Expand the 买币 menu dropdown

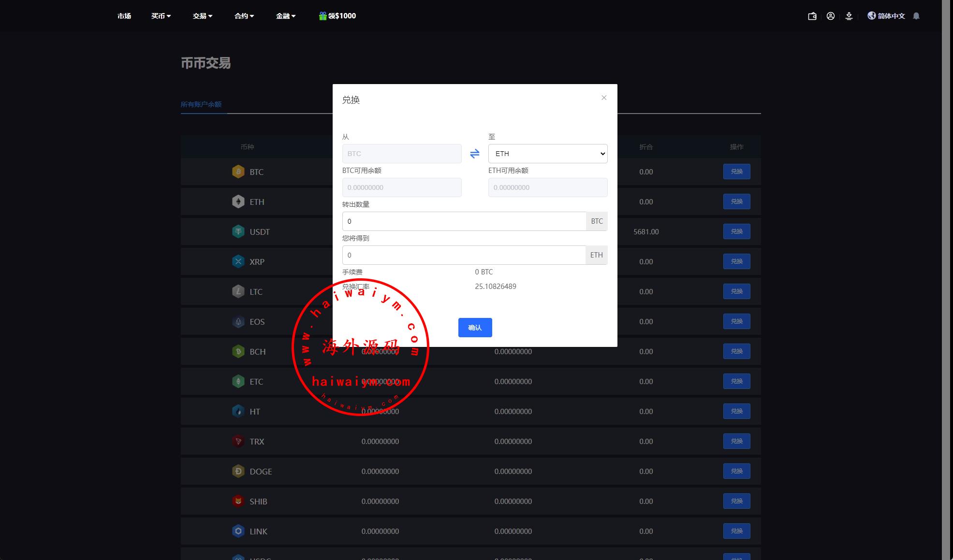(161, 16)
